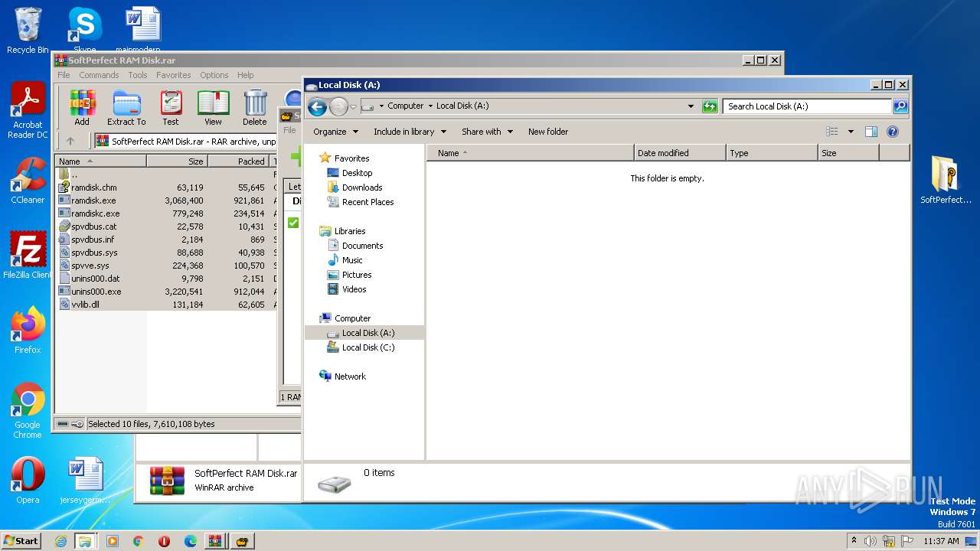Select vvlib.dll in WinRAR file list
The height and width of the screenshot is (551, 980).
point(85,305)
